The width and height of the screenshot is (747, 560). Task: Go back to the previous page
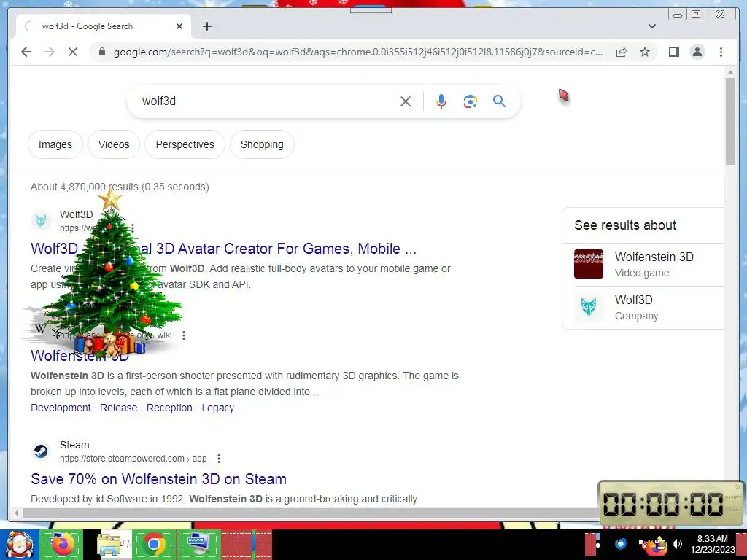click(x=26, y=52)
